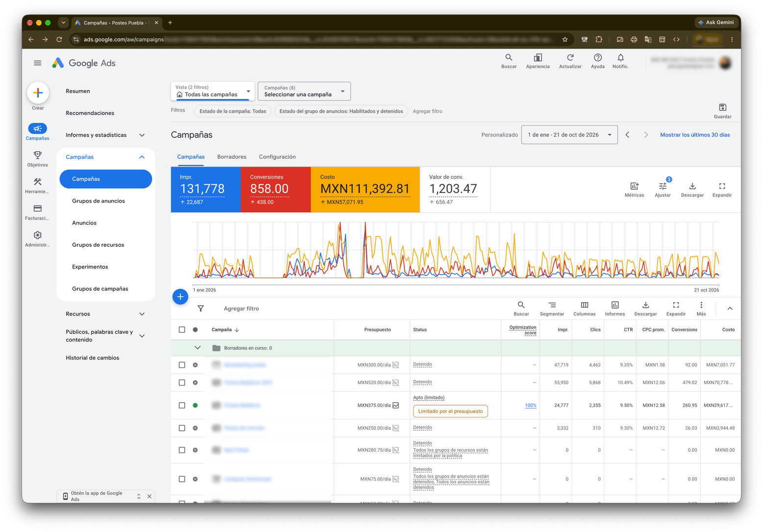Click Mostrar los últimos 30 días link
Image resolution: width=763 pixels, height=532 pixels.
tap(695, 135)
